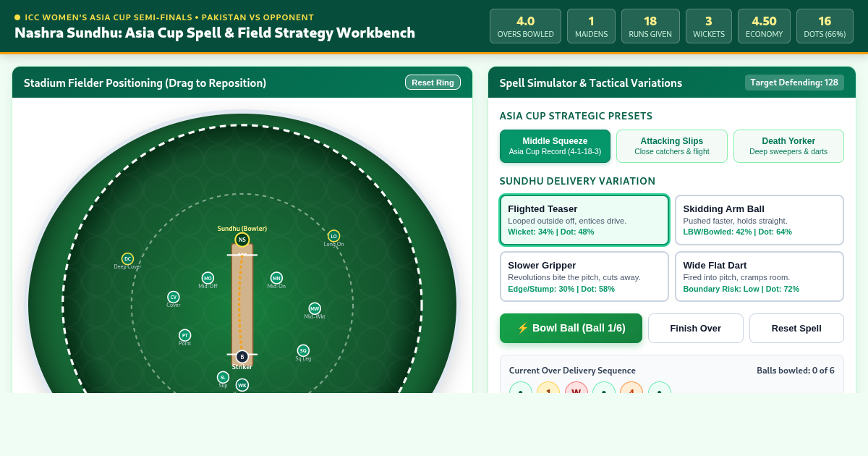Click the Sundhu Delivery Variation heading
Image resolution: width=868 pixels, height=456 pixels.
(577, 181)
